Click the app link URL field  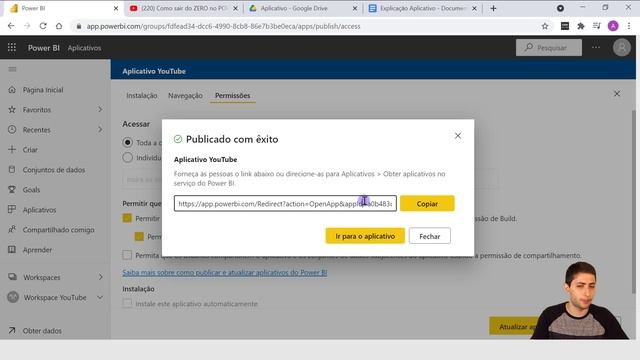[285, 203]
